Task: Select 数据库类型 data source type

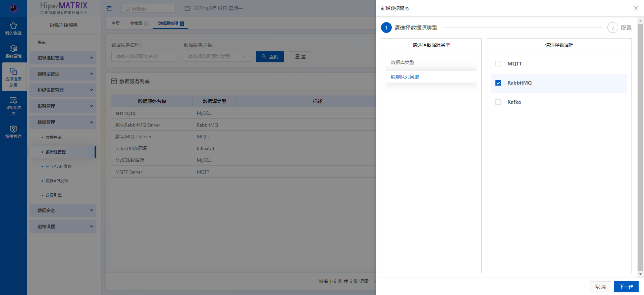Action: coord(402,62)
